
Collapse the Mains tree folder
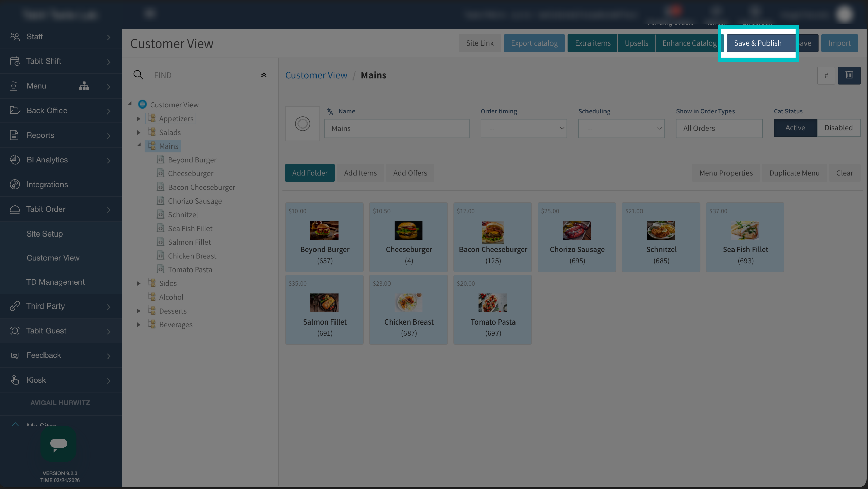(139, 145)
